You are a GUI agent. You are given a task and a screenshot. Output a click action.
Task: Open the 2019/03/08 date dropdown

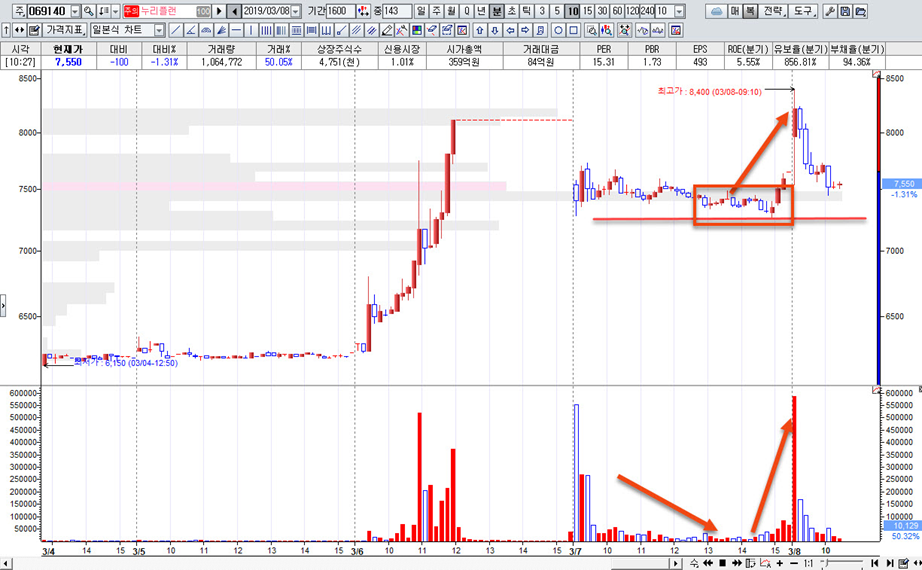click(296, 11)
